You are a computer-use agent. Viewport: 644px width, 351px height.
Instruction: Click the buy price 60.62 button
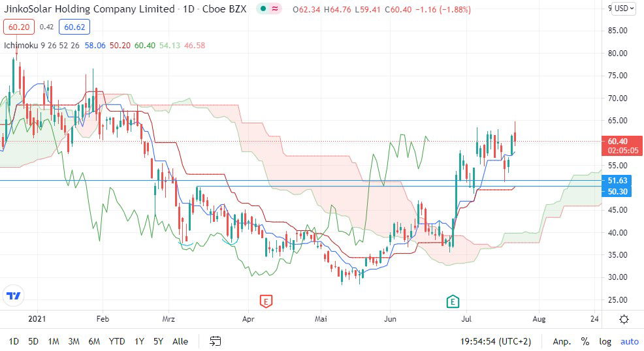click(x=74, y=27)
